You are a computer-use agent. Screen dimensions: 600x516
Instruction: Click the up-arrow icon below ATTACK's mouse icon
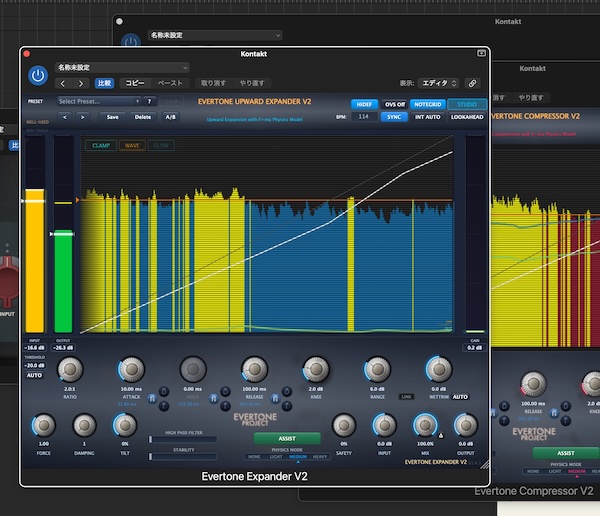tap(164, 406)
